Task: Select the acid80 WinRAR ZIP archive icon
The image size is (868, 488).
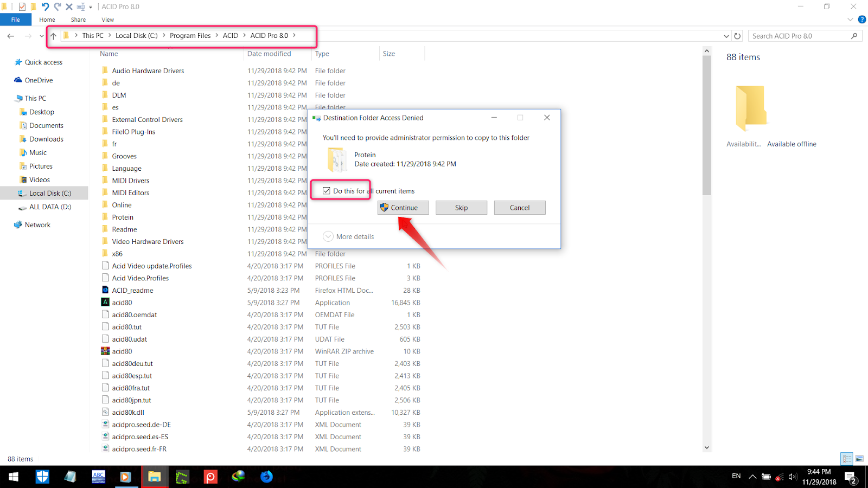Action: tap(105, 351)
